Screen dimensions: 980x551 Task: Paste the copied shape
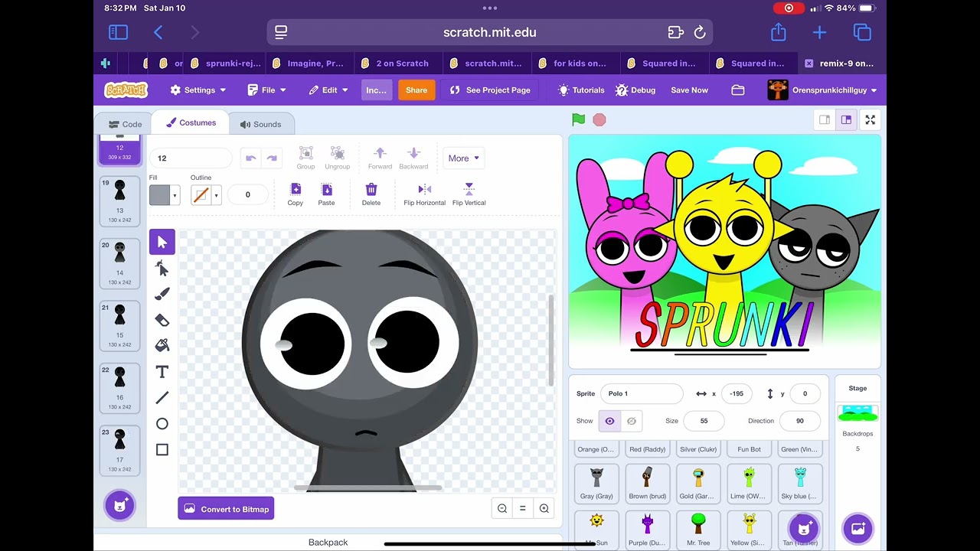click(326, 194)
